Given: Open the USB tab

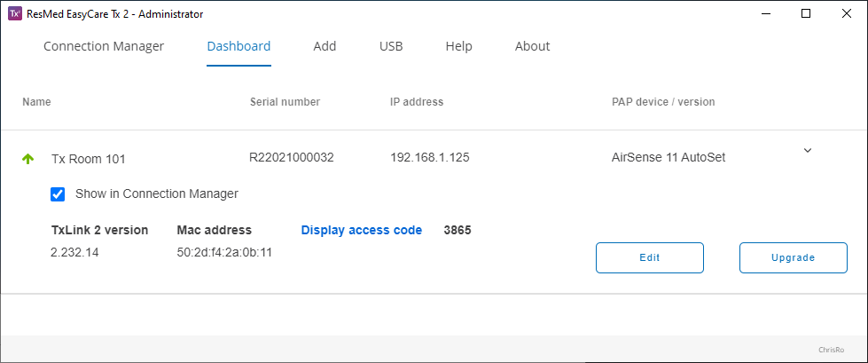Looking at the screenshot, I should [391, 46].
